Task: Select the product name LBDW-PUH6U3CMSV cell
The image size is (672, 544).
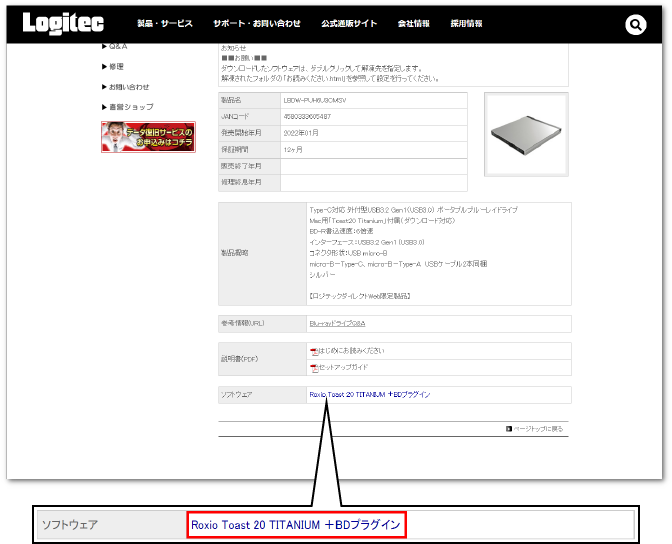Action: coord(374,100)
